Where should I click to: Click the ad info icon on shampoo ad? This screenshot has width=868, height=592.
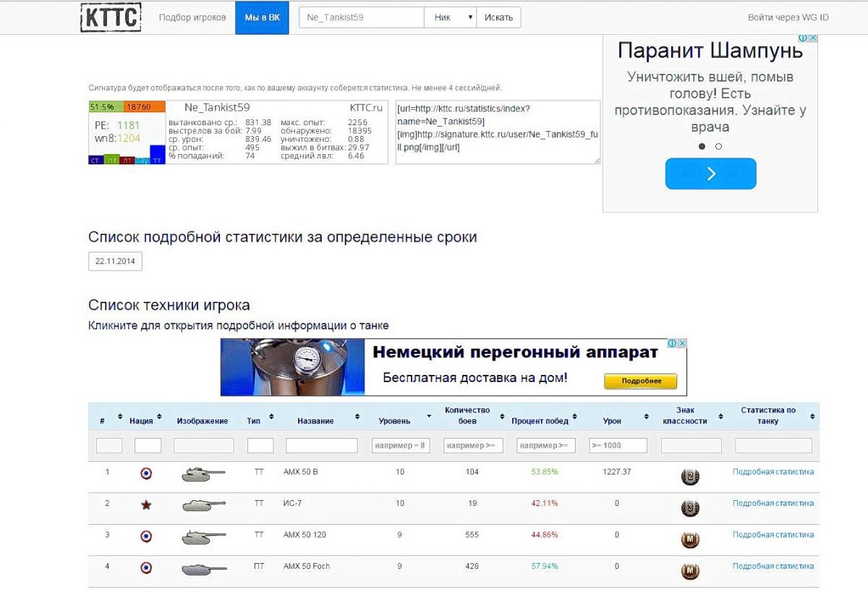pyautogui.click(x=803, y=38)
